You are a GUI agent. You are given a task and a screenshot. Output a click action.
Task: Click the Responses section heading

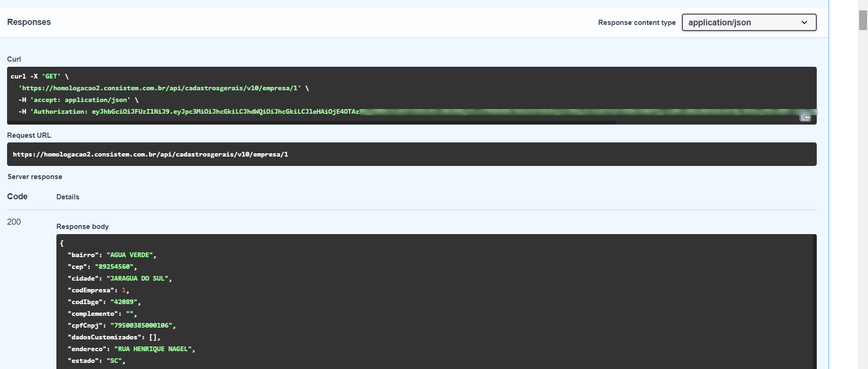pos(29,22)
